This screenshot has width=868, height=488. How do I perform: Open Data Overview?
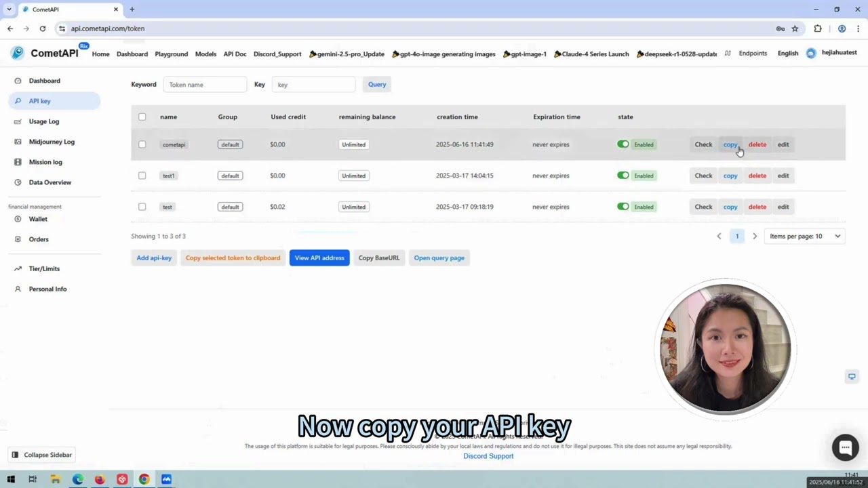click(50, 182)
